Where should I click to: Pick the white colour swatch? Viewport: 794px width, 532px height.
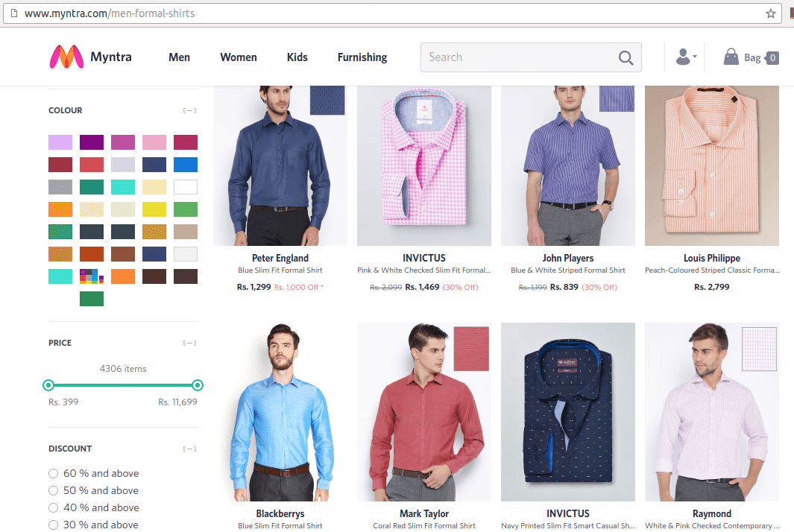[186, 187]
